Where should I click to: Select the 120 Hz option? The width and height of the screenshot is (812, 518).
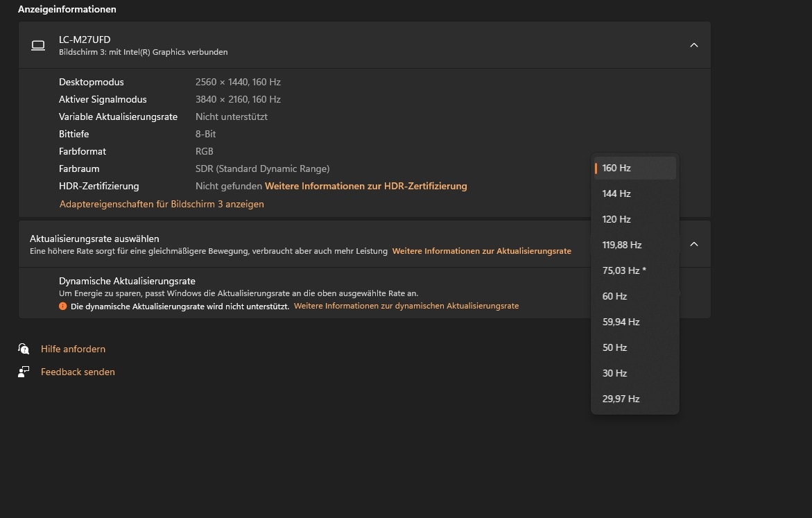tap(616, 219)
